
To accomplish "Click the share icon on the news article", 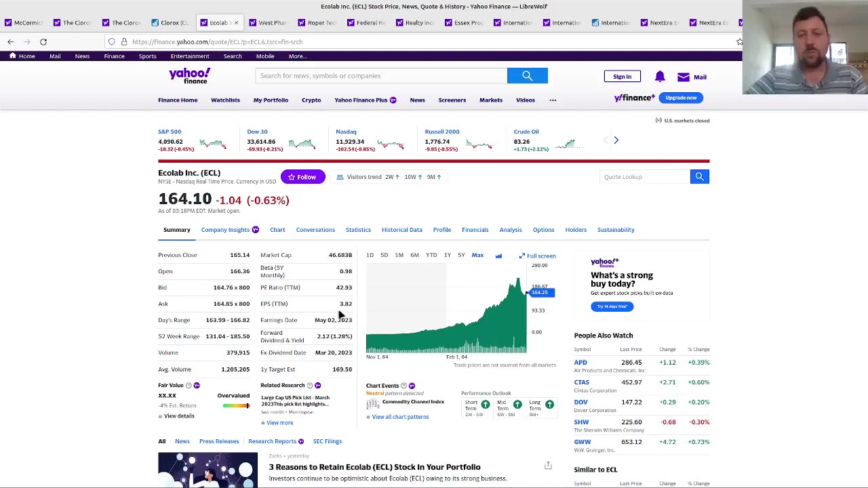I will (548, 466).
